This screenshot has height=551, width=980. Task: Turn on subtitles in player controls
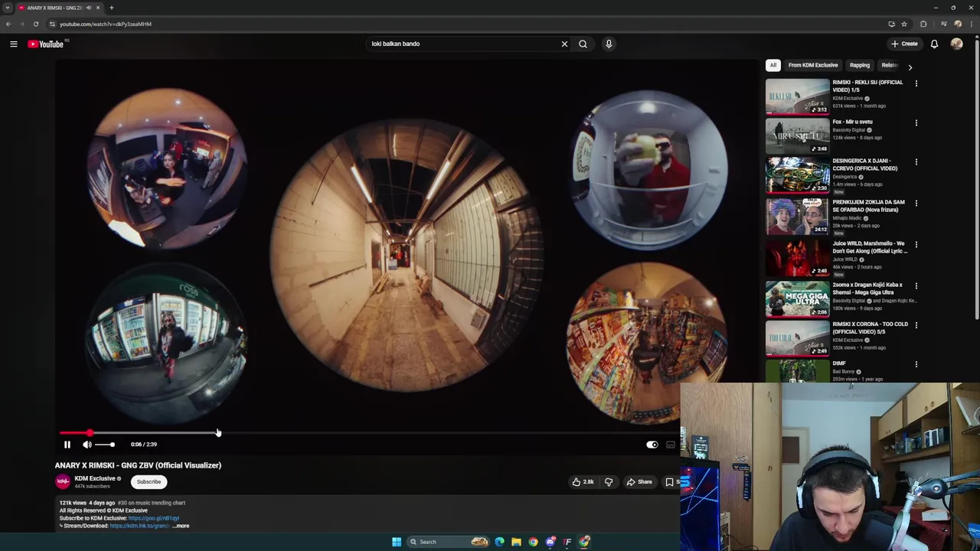[x=671, y=445]
